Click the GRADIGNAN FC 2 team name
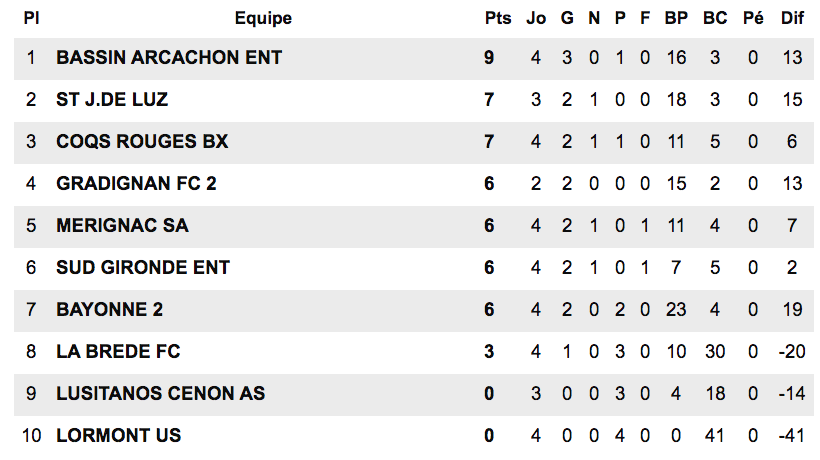Screen dimensions: 820x460 tap(136, 183)
